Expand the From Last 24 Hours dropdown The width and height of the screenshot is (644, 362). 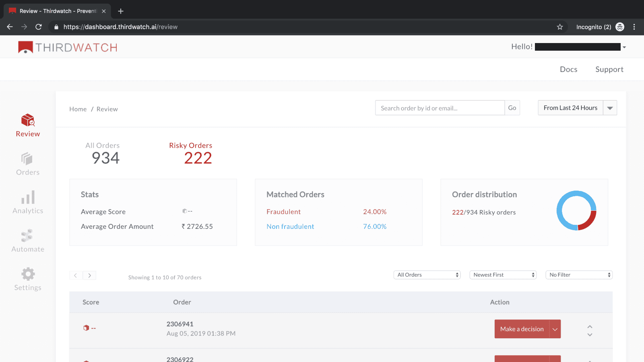pos(610,108)
